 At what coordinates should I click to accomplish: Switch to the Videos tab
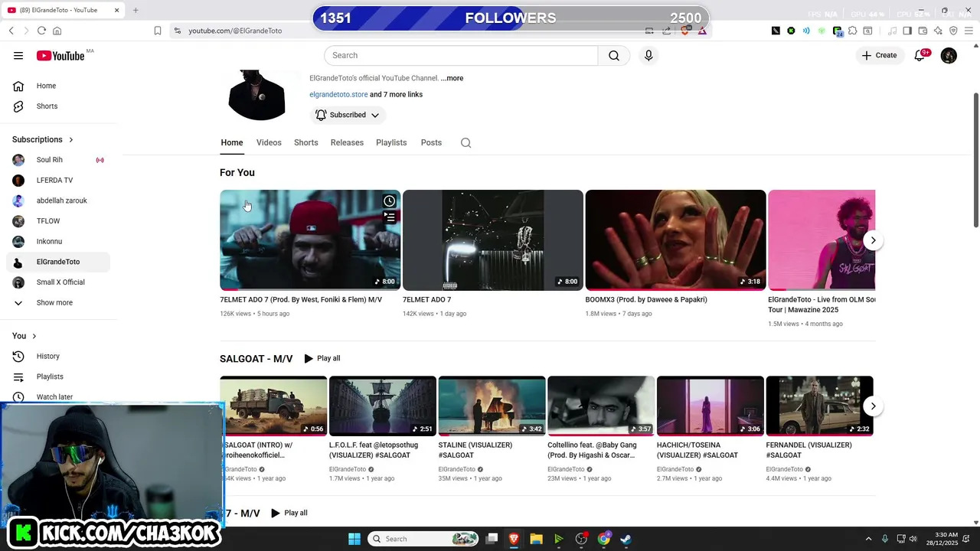(x=269, y=142)
